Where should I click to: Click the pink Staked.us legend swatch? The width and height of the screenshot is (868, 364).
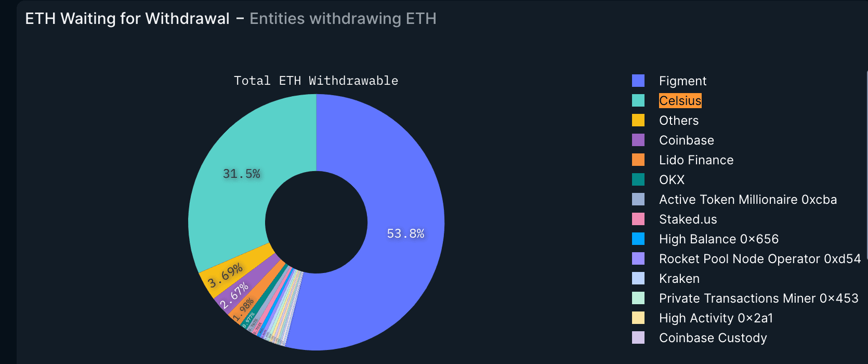click(x=638, y=219)
